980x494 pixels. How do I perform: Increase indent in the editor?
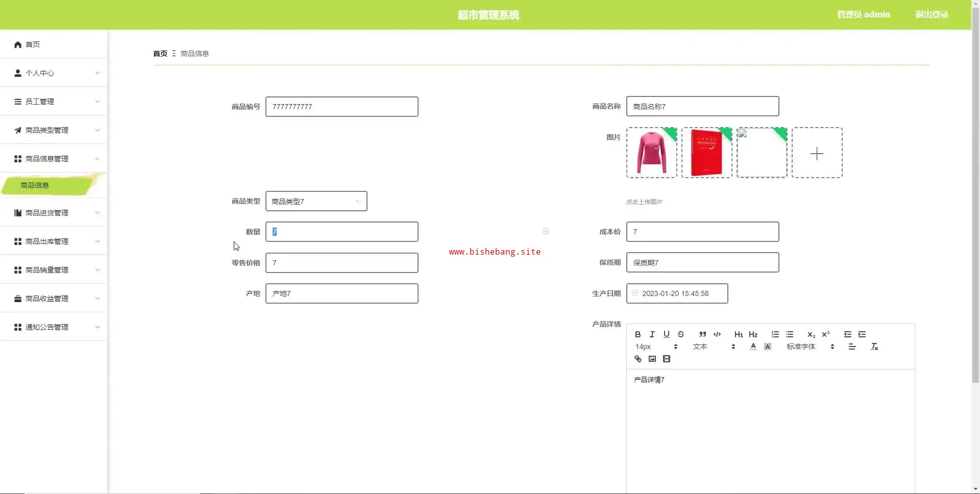coord(862,334)
